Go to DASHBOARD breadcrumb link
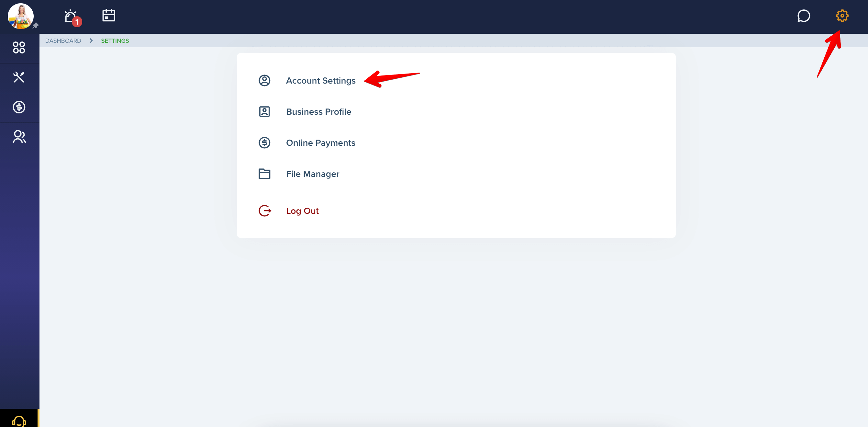868x427 pixels. [x=63, y=41]
